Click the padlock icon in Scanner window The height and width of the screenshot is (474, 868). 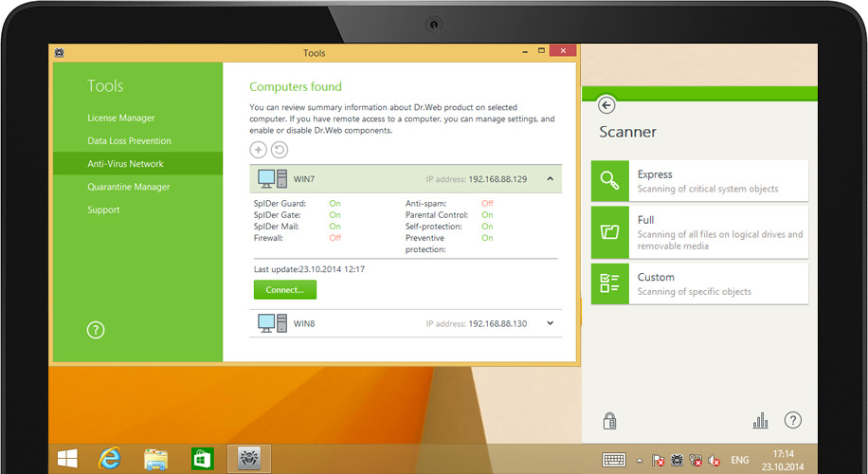(x=609, y=421)
